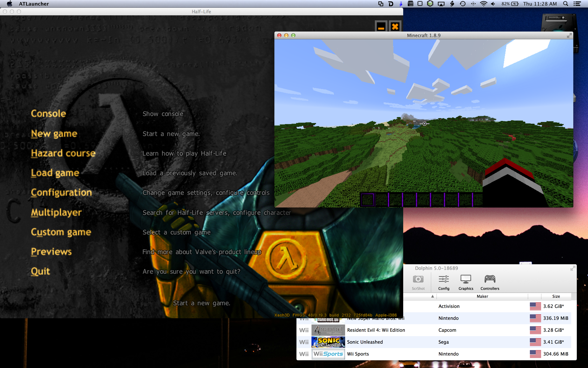The width and height of the screenshot is (588, 368).
Task: Open Dolphin Graphics settings
Action: 466,282
